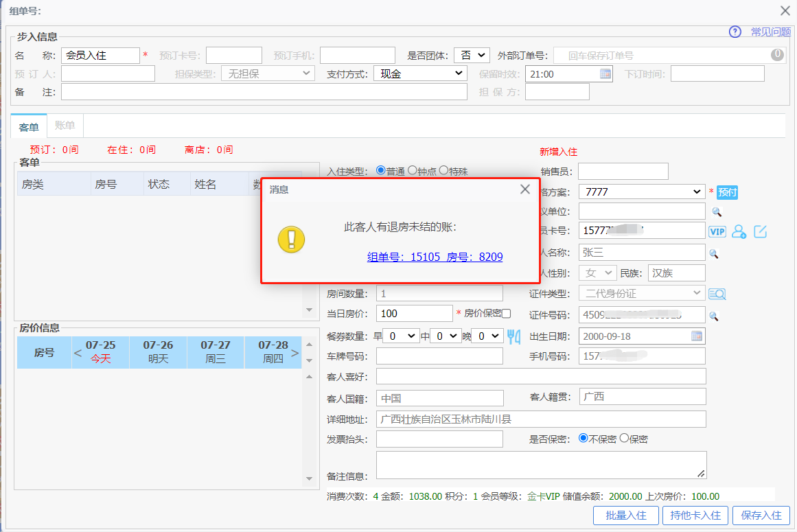Screen dimensions: 797x532
Task: Click the 预订人 input field
Action: click(x=108, y=73)
